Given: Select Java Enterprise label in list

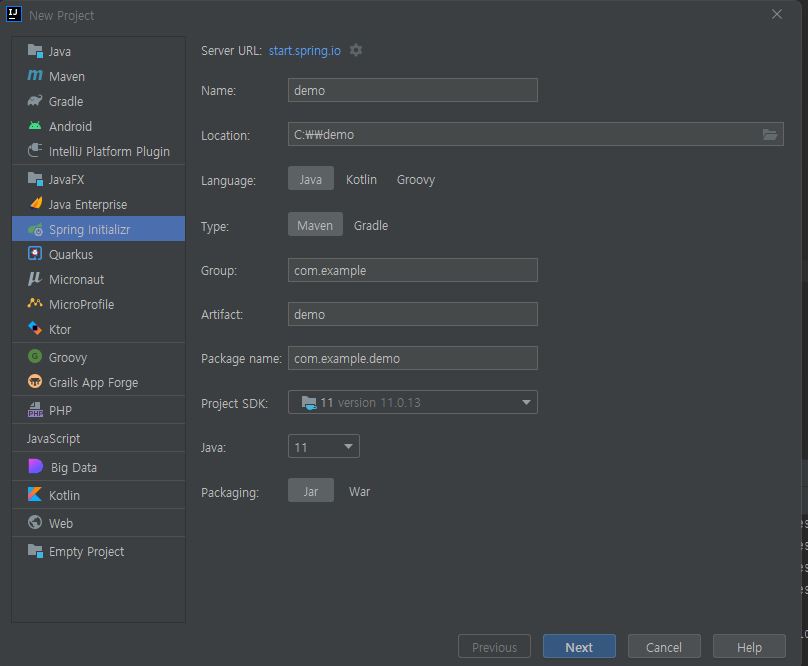Looking at the screenshot, I should point(88,205).
